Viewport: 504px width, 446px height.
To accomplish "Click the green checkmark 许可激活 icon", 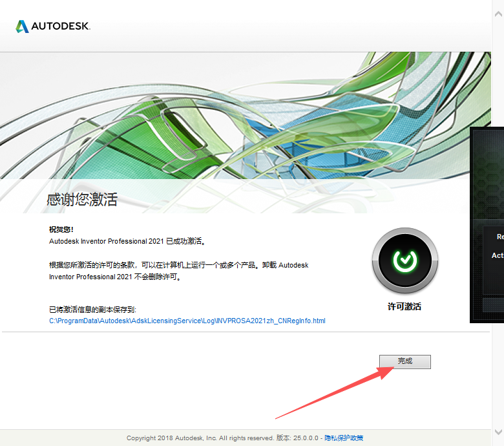I will click(x=404, y=260).
